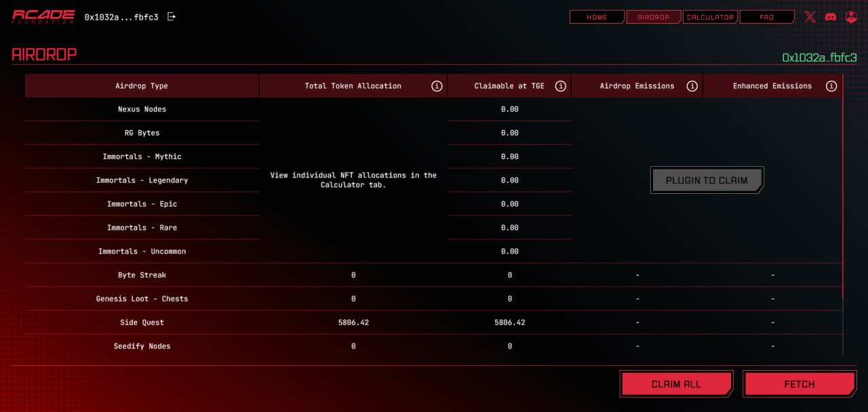Open the X (Twitter) social link

(x=810, y=17)
